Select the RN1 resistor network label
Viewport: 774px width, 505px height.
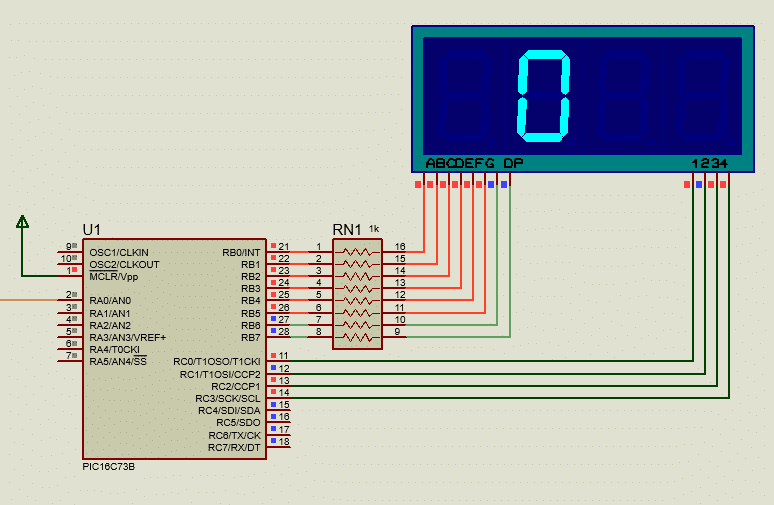pos(347,230)
